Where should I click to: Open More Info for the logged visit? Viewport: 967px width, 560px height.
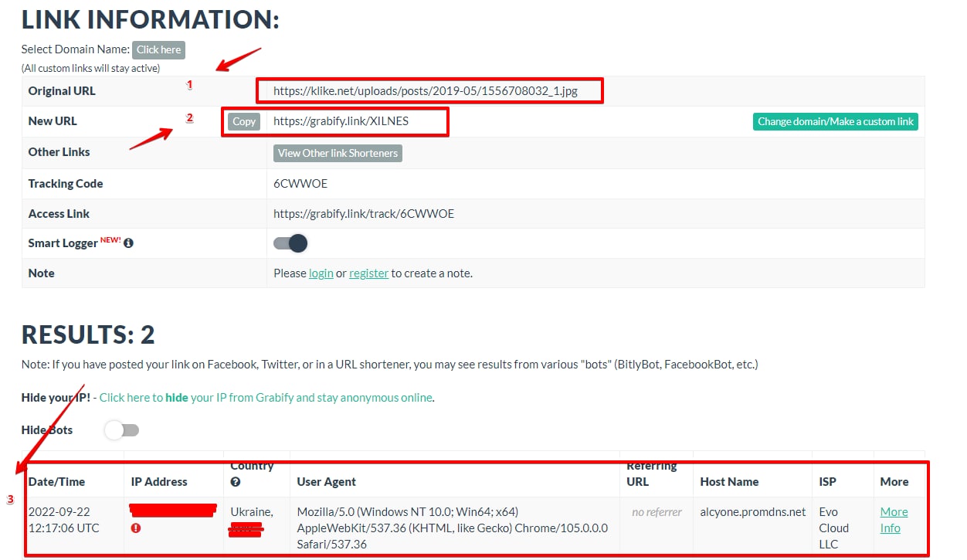(x=894, y=520)
